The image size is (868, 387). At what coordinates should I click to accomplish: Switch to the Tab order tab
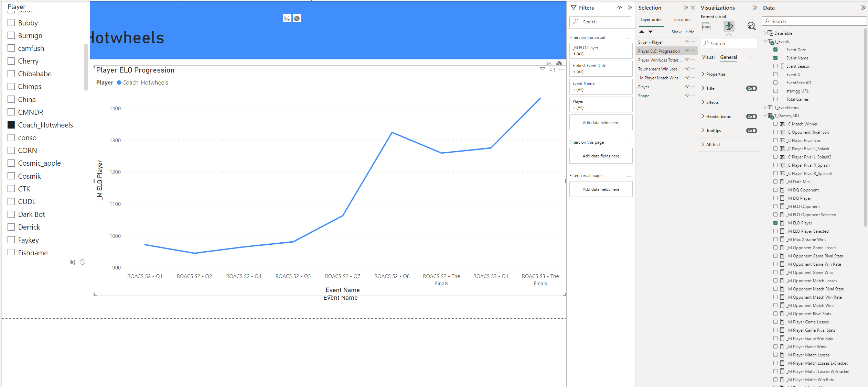point(682,20)
